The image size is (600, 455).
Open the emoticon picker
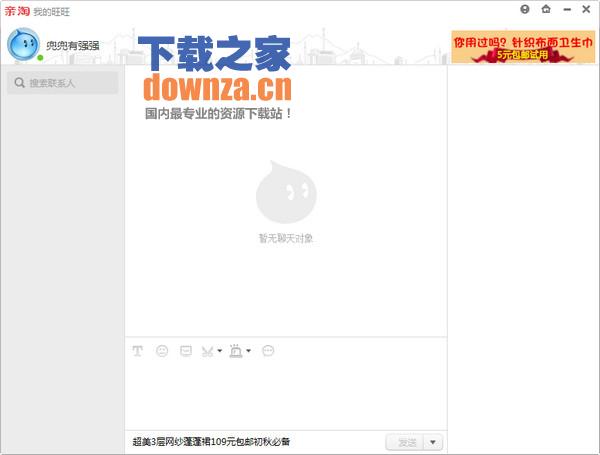(x=162, y=351)
